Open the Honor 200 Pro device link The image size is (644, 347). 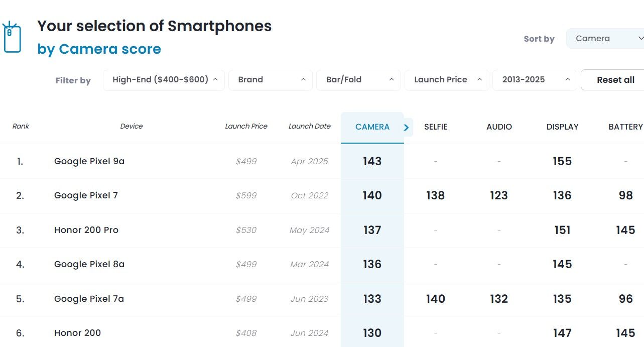[86, 230]
